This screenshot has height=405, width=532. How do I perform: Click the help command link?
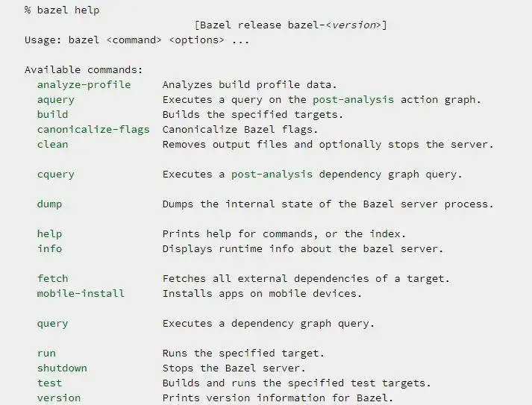point(49,233)
